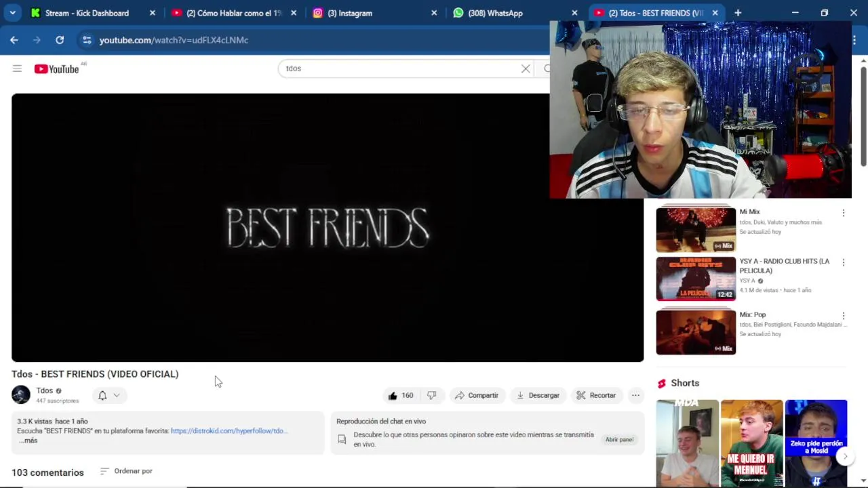
Task: Open options menu for YSY A video
Action: (843, 262)
